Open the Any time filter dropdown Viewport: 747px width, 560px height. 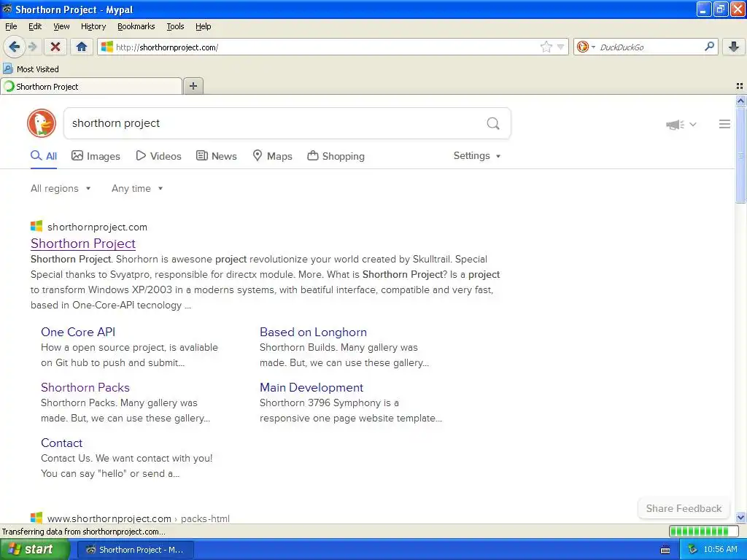(x=137, y=189)
